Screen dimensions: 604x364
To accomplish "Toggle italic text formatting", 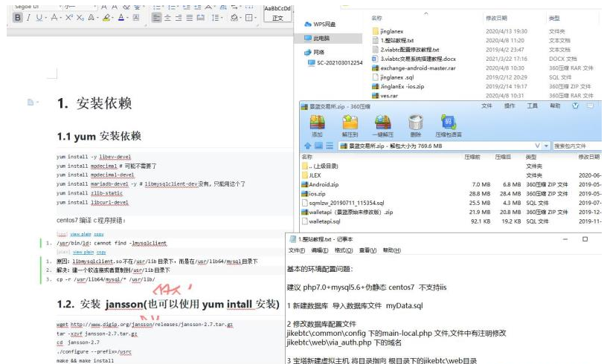I will (x=28, y=18).
